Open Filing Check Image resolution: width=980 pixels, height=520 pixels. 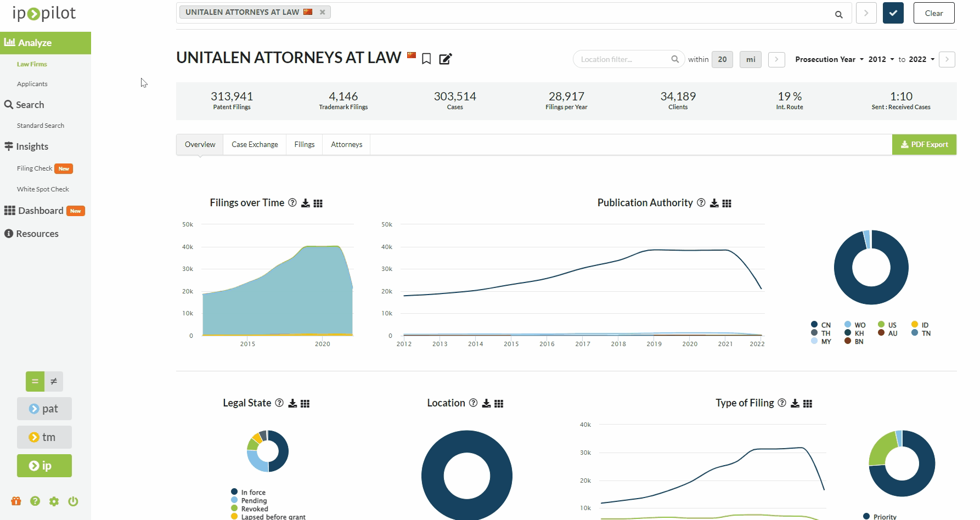click(35, 168)
